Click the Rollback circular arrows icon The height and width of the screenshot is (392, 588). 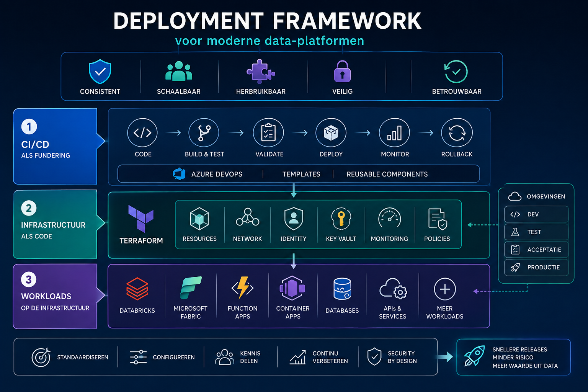coord(457,133)
